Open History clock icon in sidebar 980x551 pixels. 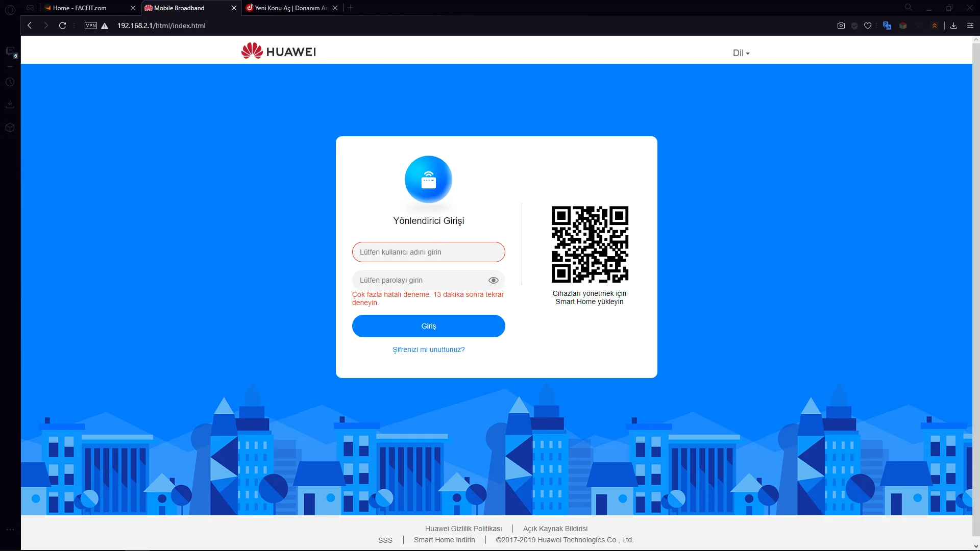point(10,82)
